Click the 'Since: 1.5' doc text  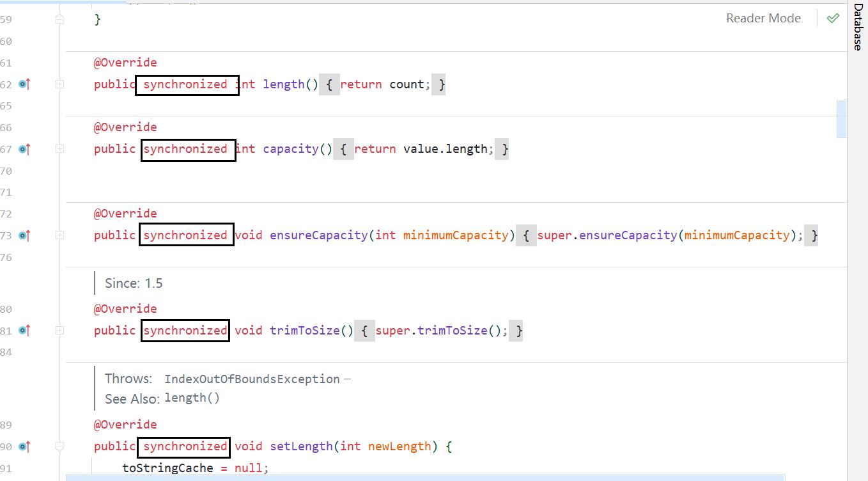pyautogui.click(x=134, y=283)
